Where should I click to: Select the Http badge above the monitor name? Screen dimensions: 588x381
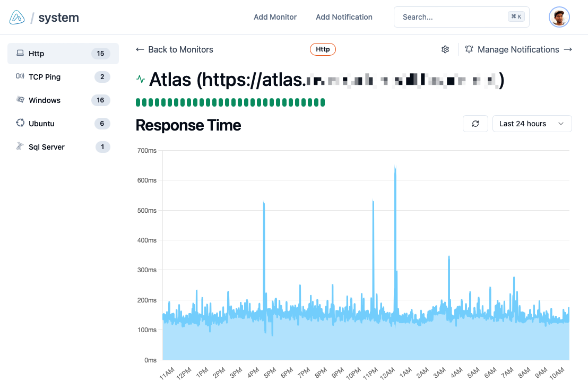[x=323, y=49]
